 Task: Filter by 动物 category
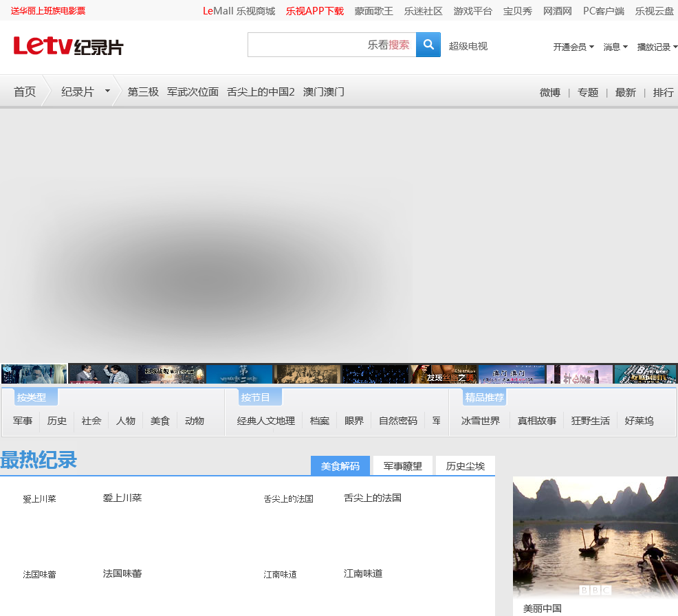point(194,421)
